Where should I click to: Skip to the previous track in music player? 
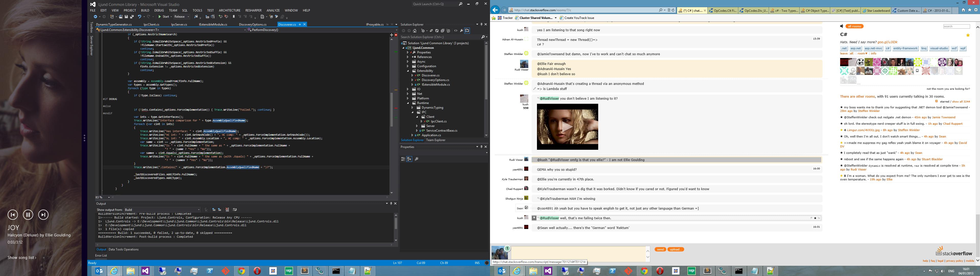(x=13, y=215)
